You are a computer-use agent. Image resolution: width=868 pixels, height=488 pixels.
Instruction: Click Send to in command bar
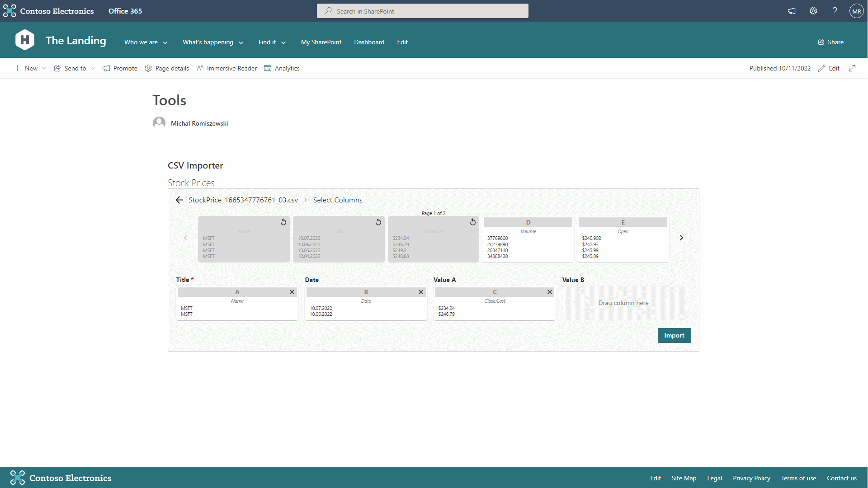click(x=70, y=68)
